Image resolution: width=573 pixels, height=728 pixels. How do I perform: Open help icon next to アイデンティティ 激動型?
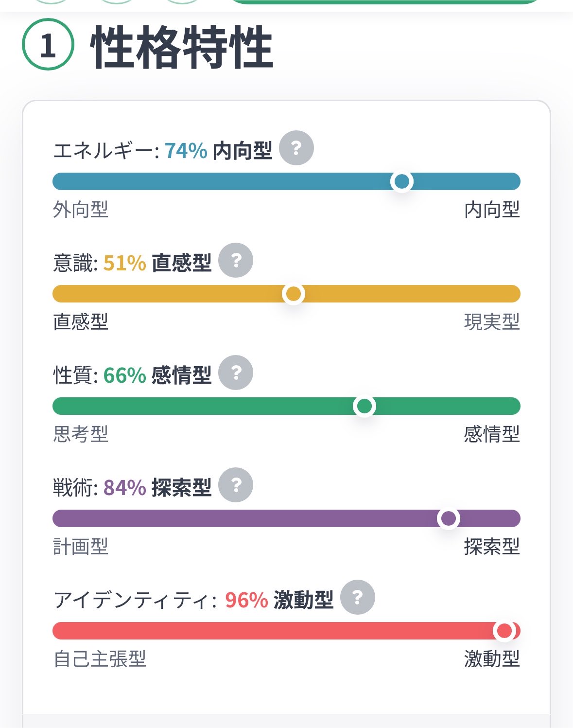[x=358, y=598]
